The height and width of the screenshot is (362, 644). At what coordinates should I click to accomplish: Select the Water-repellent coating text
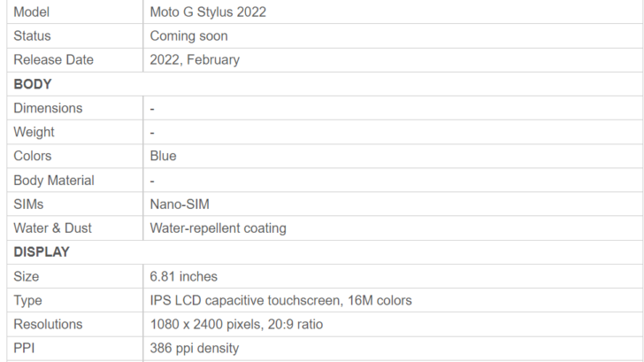coord(218,228)
